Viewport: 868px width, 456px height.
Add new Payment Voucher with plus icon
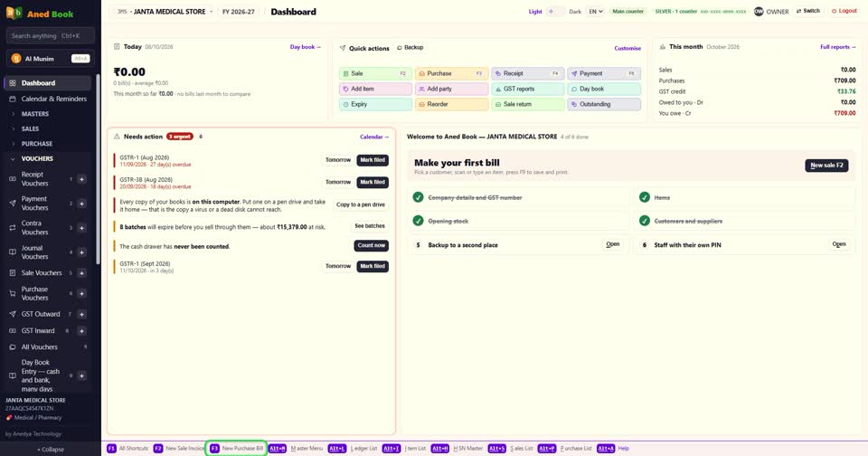click(81, 204)
